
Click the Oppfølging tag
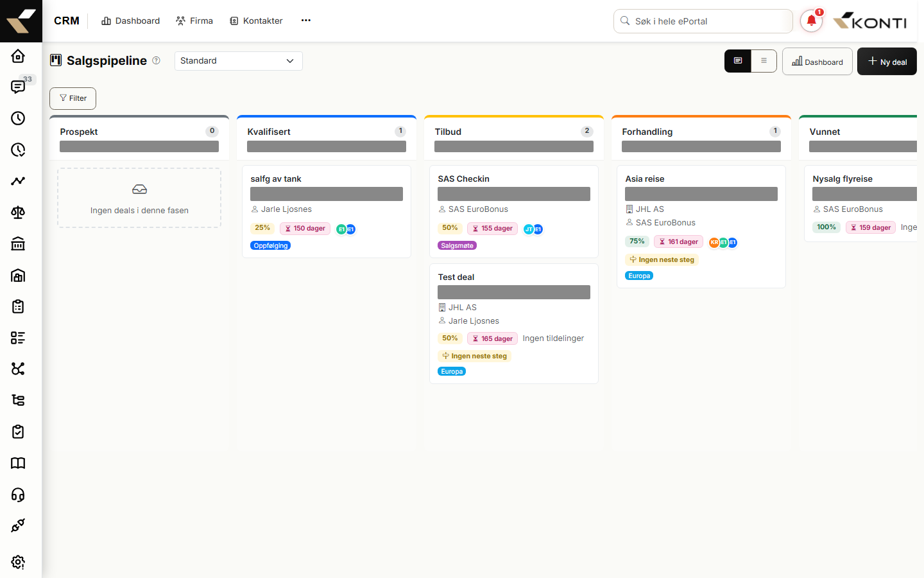coord(270,245)
